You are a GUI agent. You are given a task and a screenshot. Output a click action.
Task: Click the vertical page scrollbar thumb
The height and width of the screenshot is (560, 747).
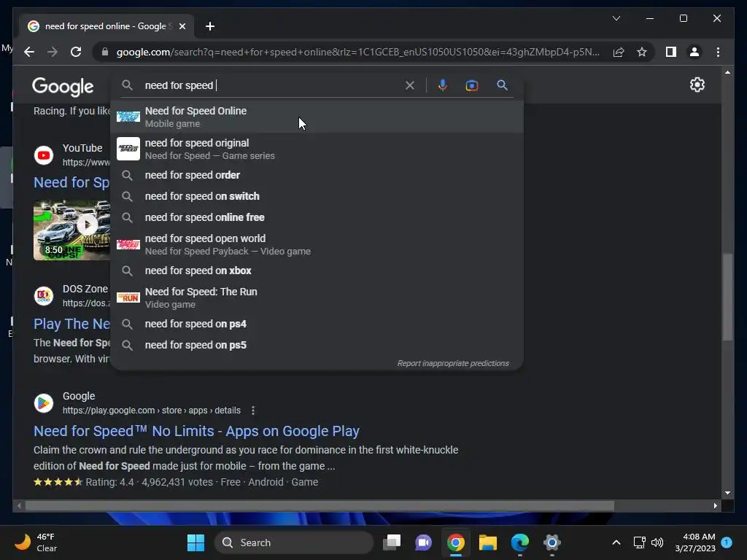pos(727,297)
